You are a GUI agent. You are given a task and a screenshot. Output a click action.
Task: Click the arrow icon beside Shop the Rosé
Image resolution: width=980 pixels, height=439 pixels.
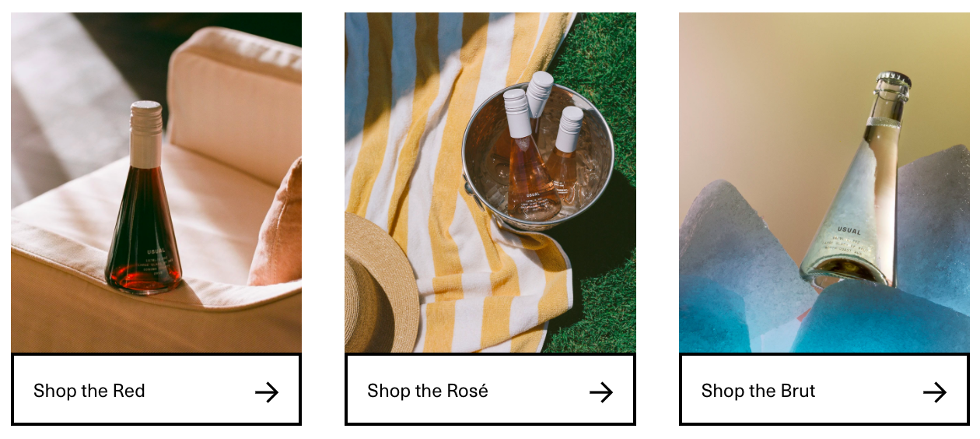click(x=601, y=392)
